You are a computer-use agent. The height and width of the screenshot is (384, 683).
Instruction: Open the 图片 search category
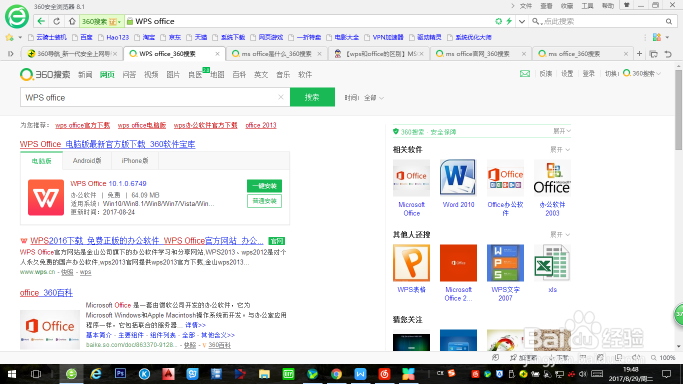tap(173, 74)
